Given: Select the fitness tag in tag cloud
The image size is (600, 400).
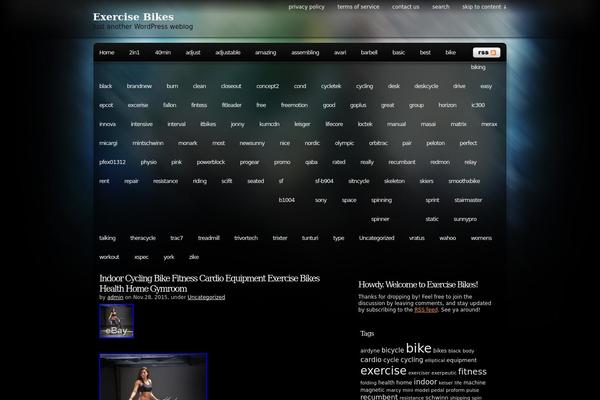Looking at the screenshot, I should point(472,372).
